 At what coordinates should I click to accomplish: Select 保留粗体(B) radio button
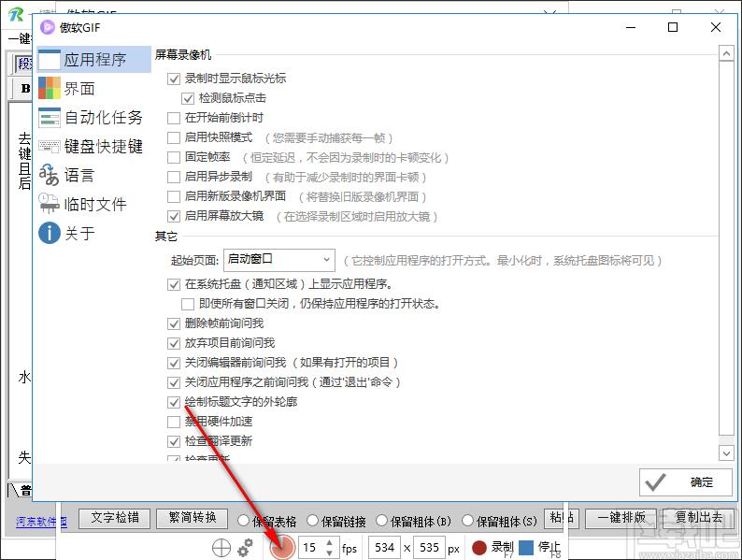(382, 521)
